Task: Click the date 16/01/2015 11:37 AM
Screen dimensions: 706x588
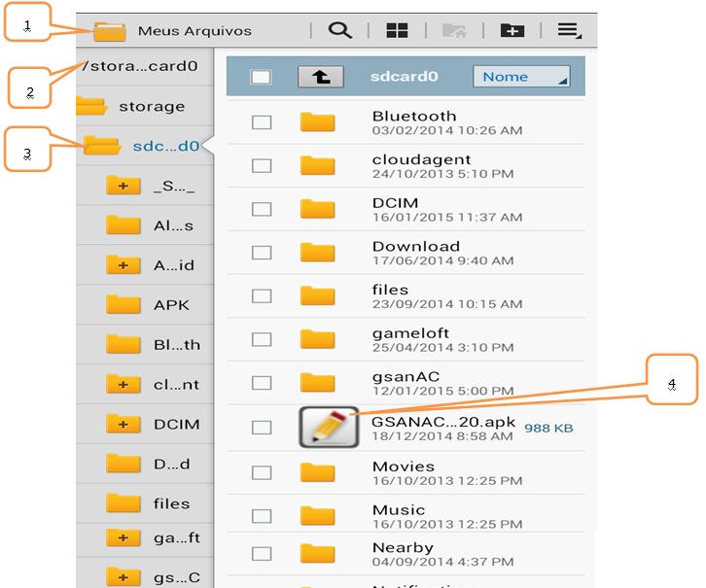Action: click(x=447, y=218)
